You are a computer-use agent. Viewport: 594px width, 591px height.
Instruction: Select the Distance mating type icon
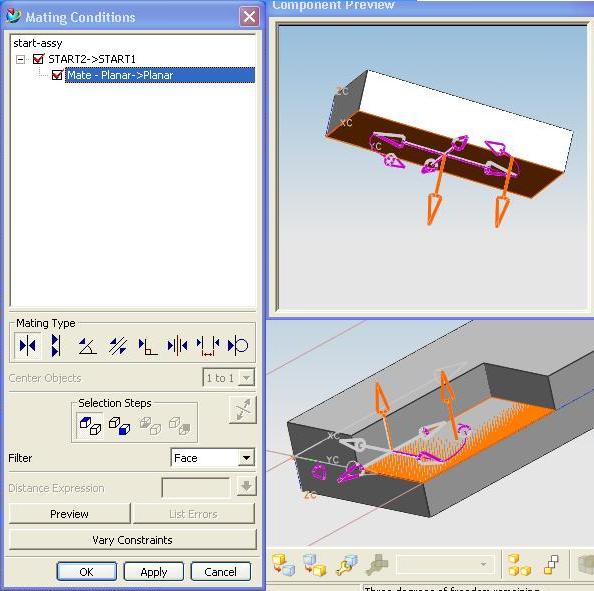(x=208, y=346)
